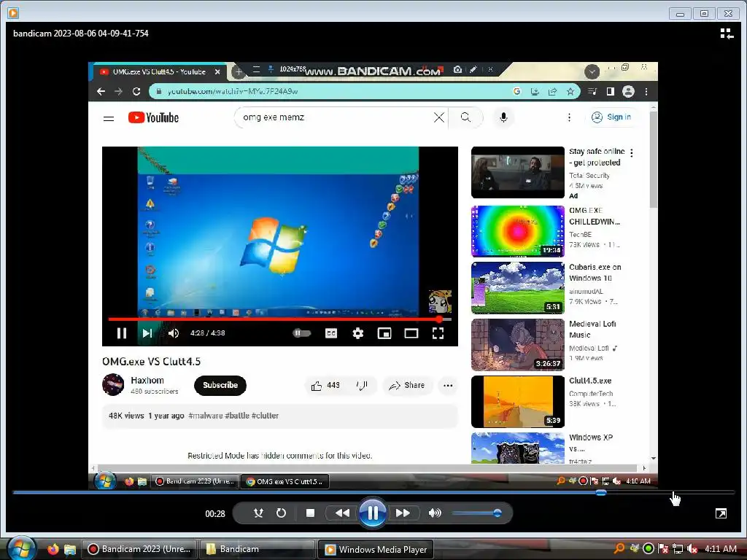Select the OMG.exe VS Clutt4.5 - YouTube tab
The width and height of the screenshot is (747, 560).
tap(159, 72)
